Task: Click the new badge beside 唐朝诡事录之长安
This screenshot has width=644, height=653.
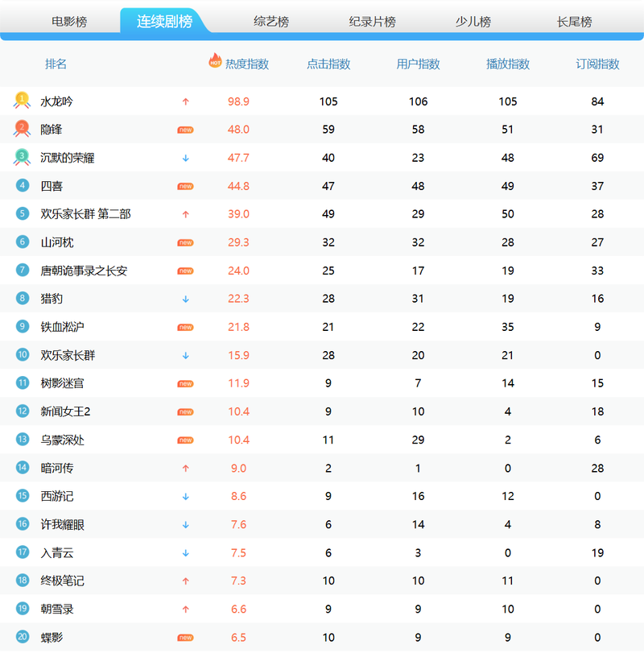Action: [x=185, y=271]
